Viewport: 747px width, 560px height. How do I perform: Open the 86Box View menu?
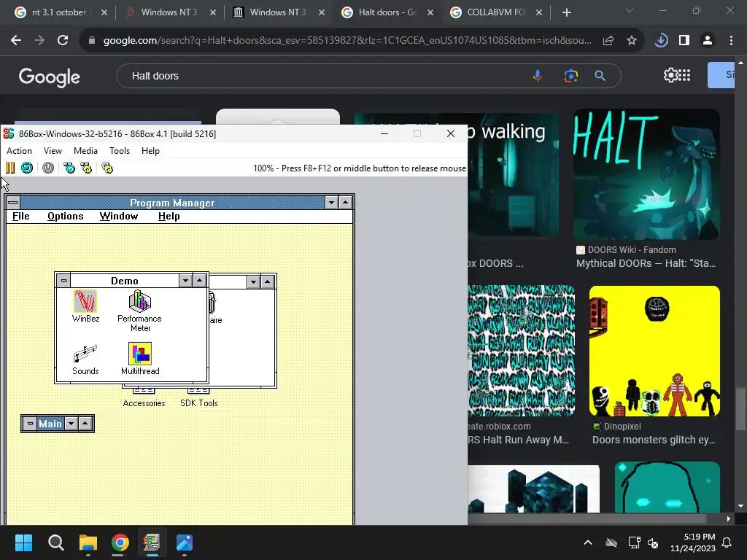[53, 150]
